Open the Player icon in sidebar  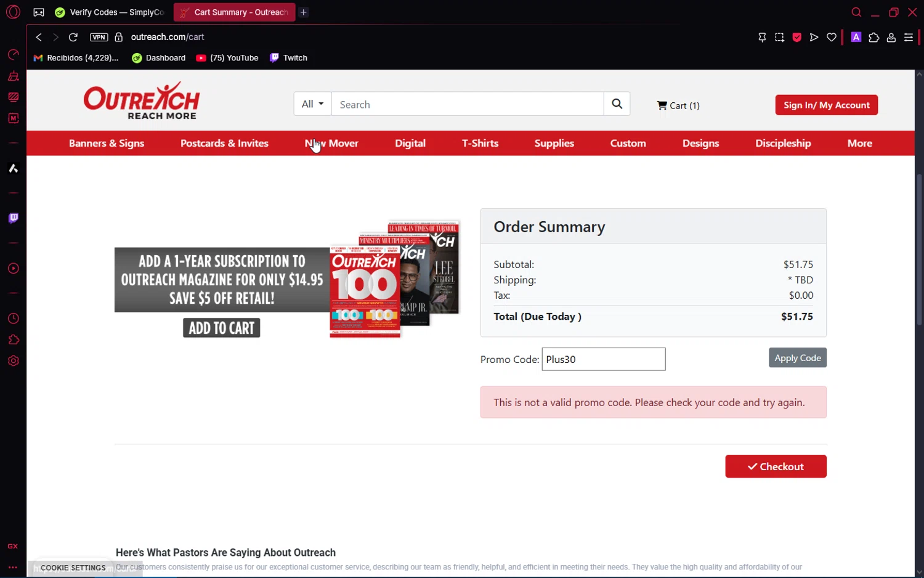click(13, 269)
